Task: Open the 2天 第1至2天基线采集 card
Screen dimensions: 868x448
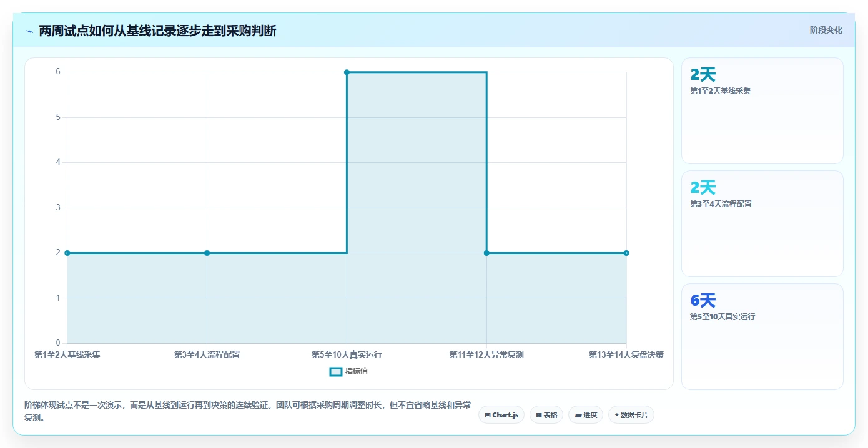Action: pyautogui.click(x=762, y=111)
